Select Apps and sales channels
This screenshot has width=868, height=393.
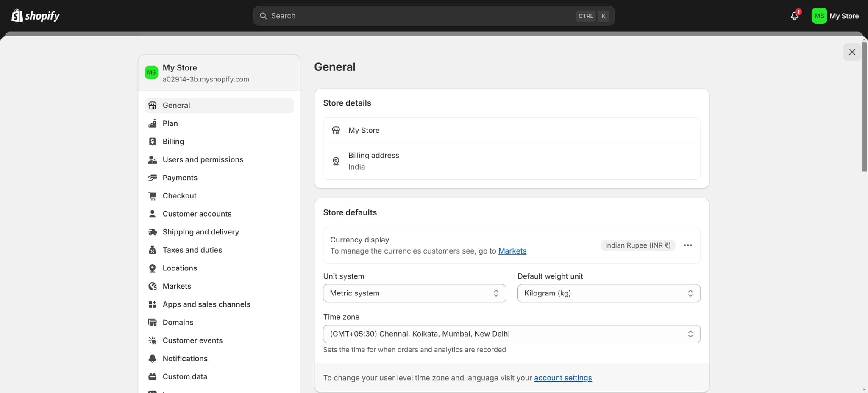click(206, 304)
